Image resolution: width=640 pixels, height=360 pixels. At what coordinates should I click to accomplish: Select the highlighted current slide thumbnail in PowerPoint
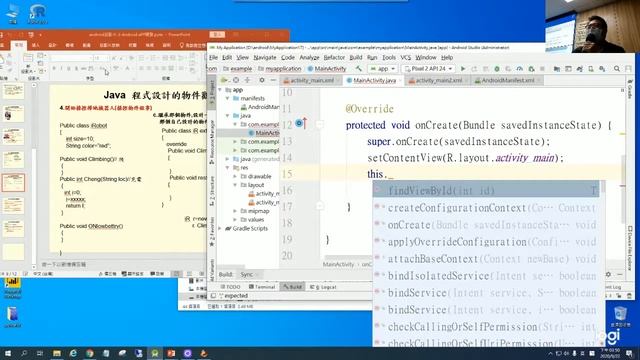(13, 182)
